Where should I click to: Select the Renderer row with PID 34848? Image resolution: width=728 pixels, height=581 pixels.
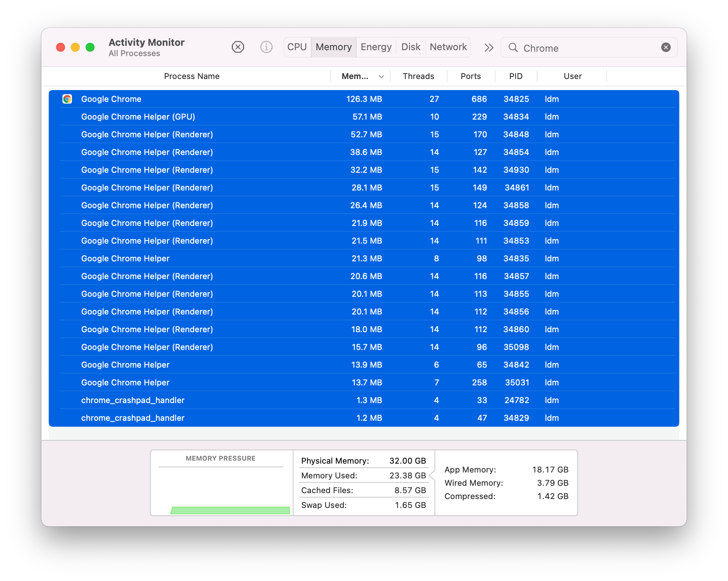364,134
